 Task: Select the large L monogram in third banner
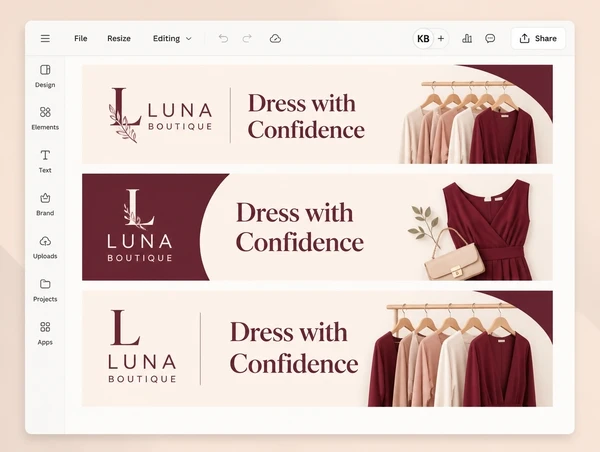coord(125,328)
